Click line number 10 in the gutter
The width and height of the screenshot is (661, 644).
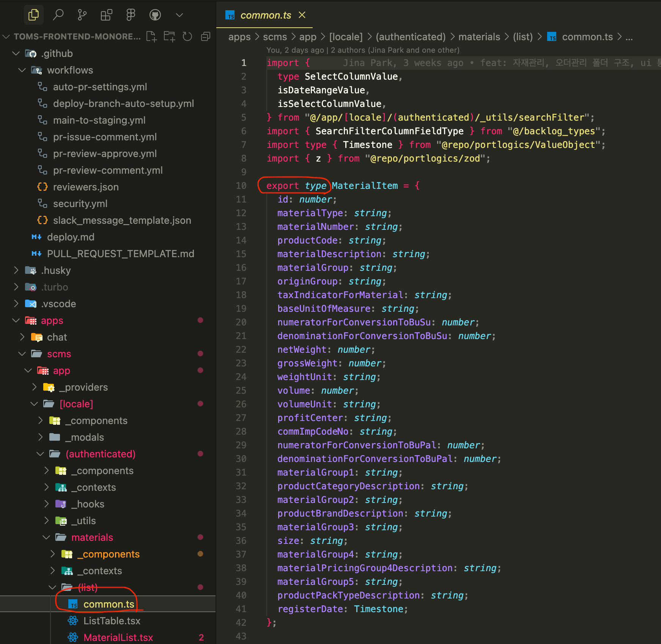(241, 186)
